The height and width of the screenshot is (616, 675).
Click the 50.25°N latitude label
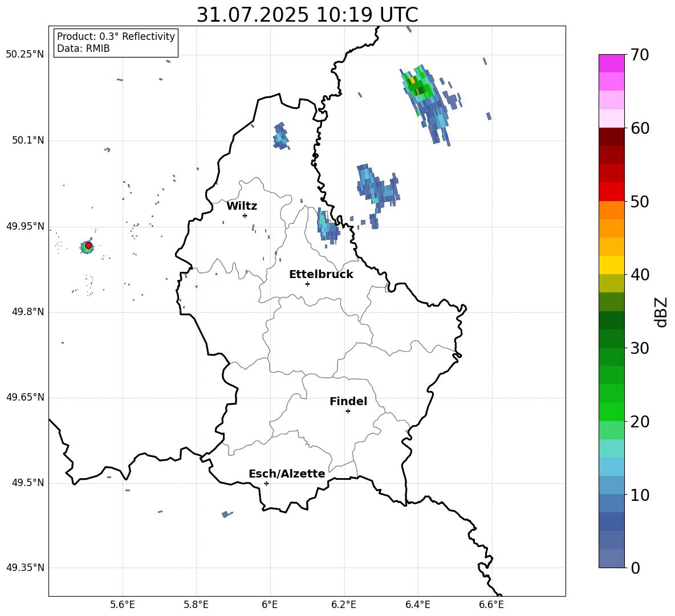25,55
